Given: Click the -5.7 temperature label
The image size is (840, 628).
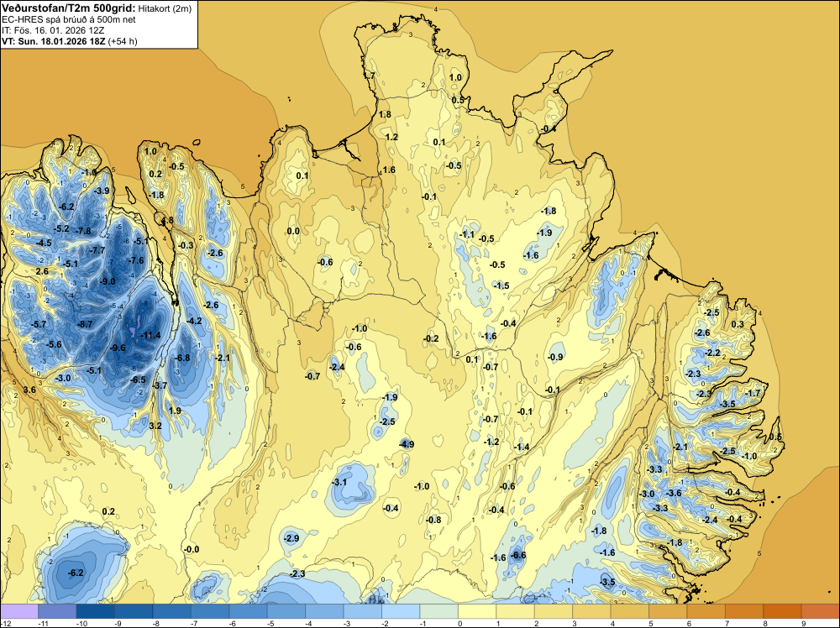Looking at the screenshot, I should (x=38, y=324).
